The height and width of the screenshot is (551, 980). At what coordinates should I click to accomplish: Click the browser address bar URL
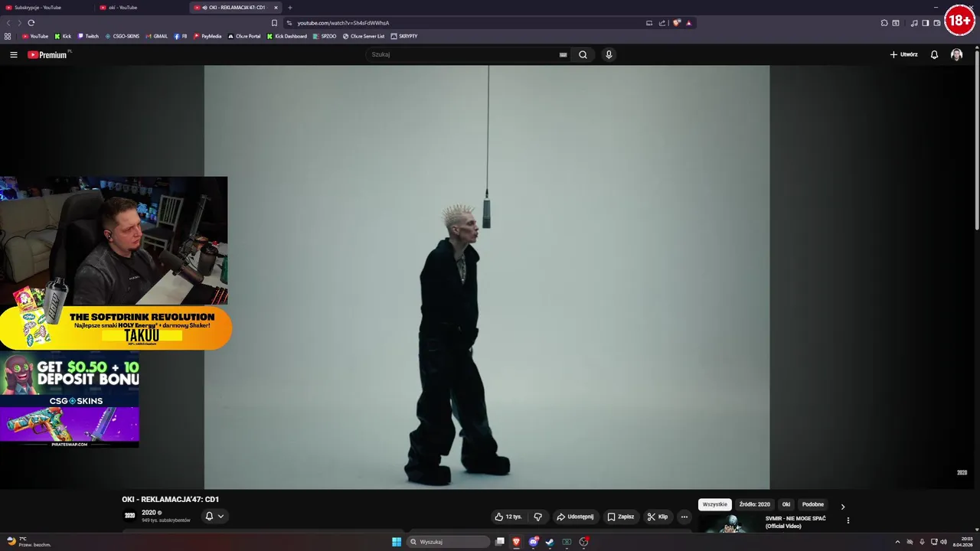343,23
